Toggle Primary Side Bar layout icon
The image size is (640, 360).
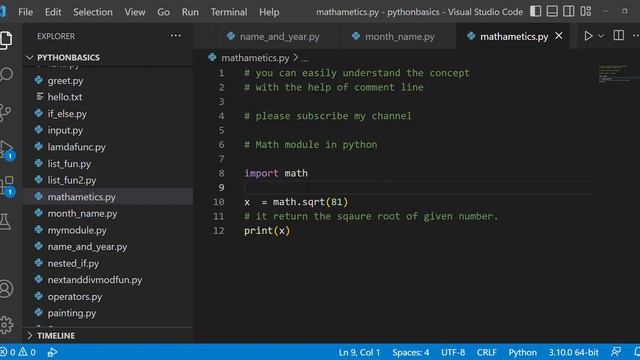click(x=536, y=11)
